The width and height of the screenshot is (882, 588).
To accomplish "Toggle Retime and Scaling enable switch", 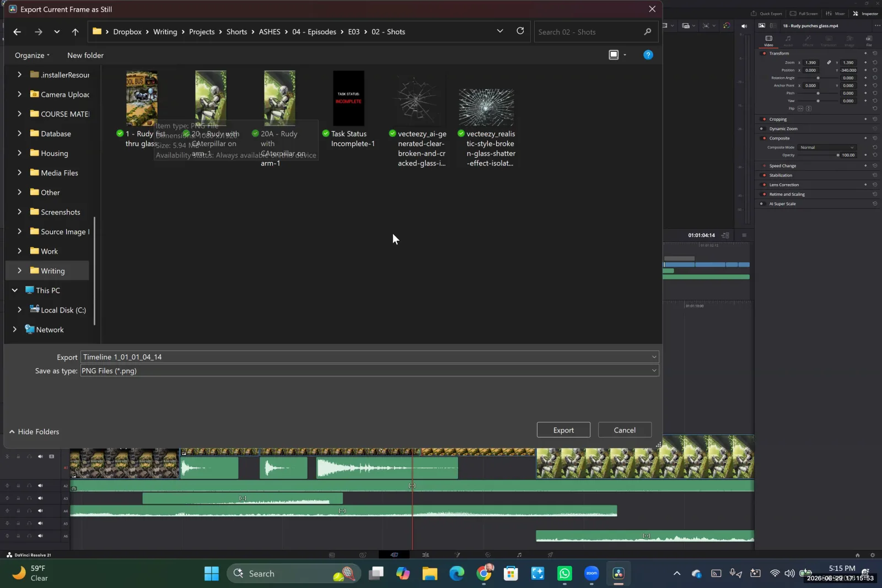I will coord(764,194).
